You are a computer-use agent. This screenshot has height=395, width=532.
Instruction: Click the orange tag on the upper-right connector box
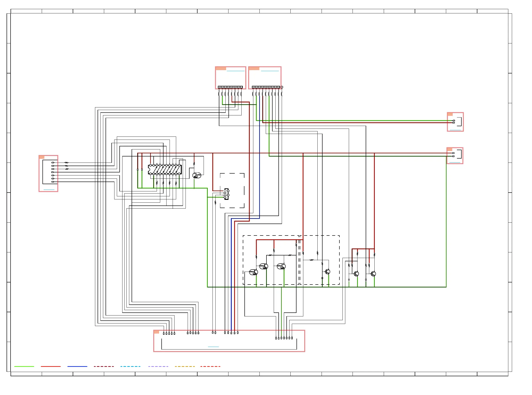450,114
